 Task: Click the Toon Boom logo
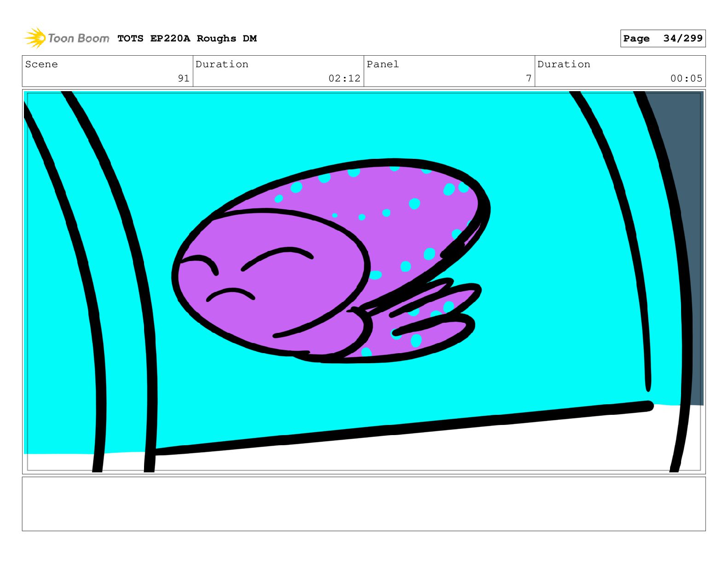click(x=67, y=38)
